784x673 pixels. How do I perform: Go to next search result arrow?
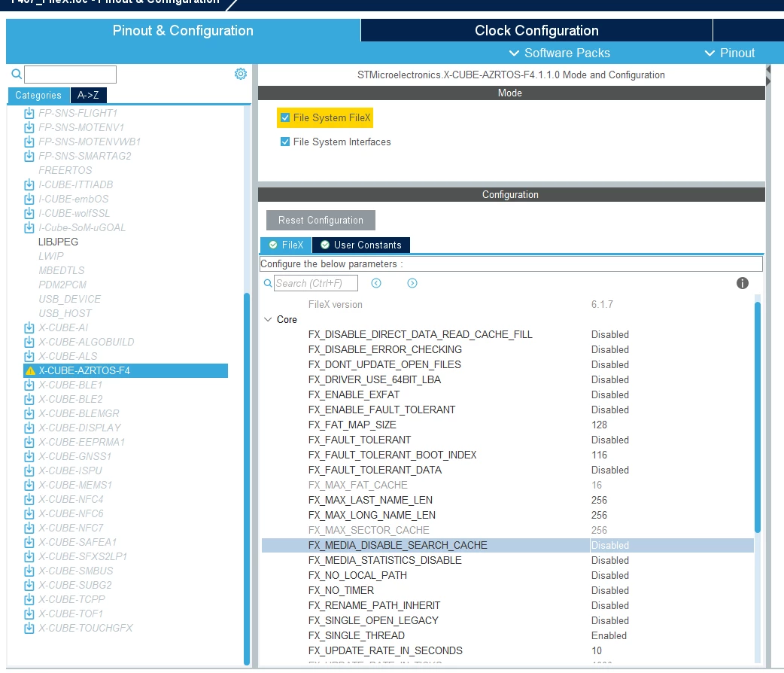click(412, 283)
